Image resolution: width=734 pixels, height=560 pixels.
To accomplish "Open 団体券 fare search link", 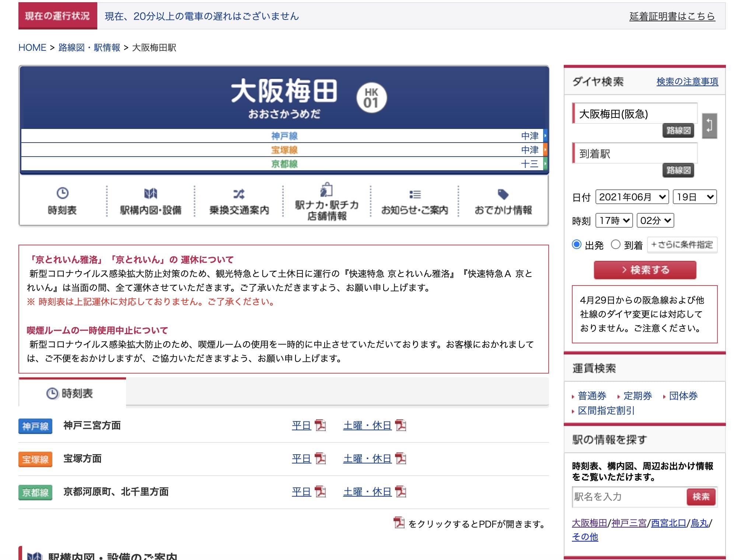I will click(x=683, y=396).
